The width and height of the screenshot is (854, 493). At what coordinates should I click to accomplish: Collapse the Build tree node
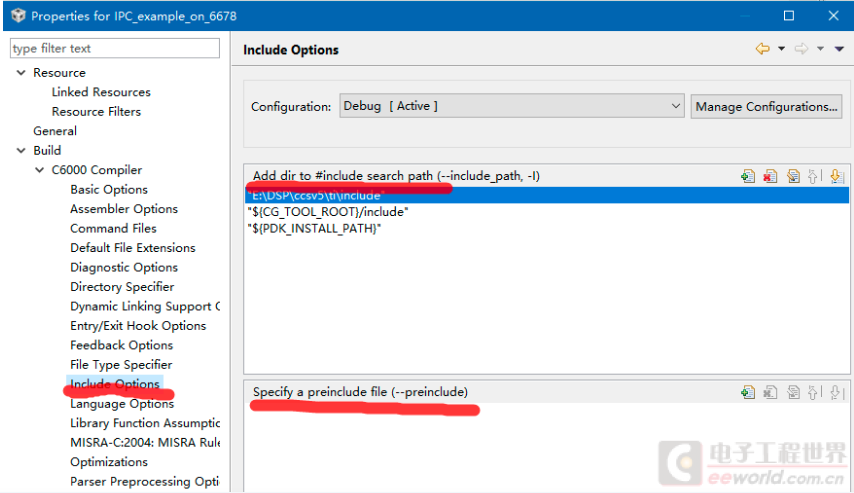pos(21,151)
